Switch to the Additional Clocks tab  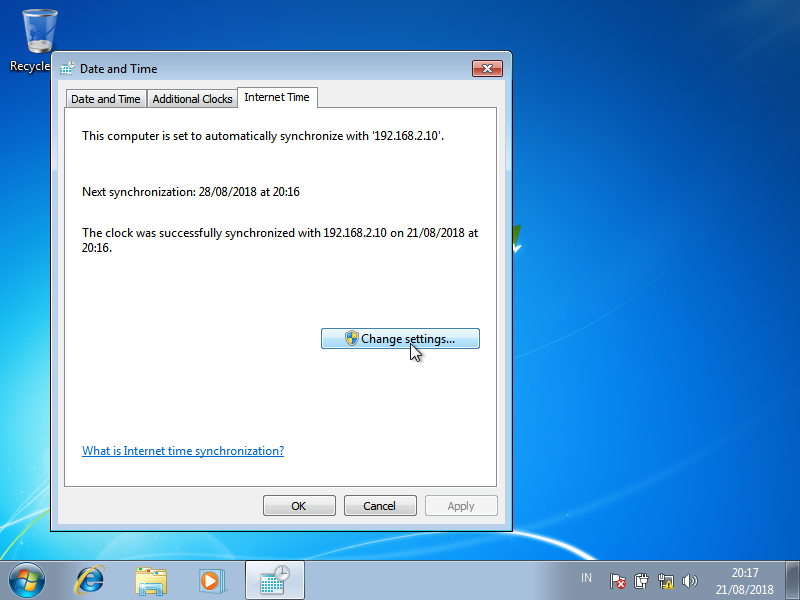[x=192, y=98]
